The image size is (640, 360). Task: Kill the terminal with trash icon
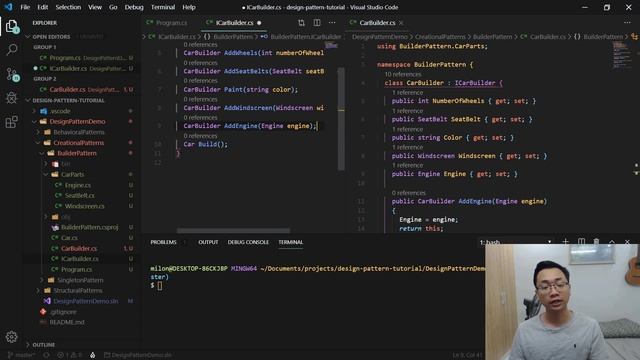tap(596, 242)
